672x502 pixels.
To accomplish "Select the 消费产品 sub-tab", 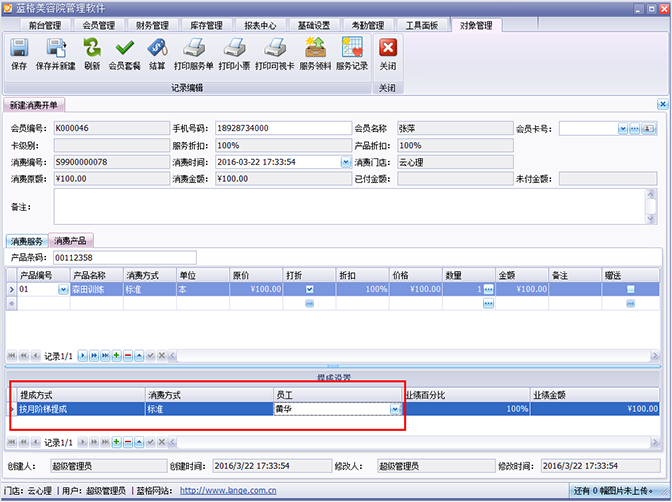I will pyautogui.click(x=70, y=240).
